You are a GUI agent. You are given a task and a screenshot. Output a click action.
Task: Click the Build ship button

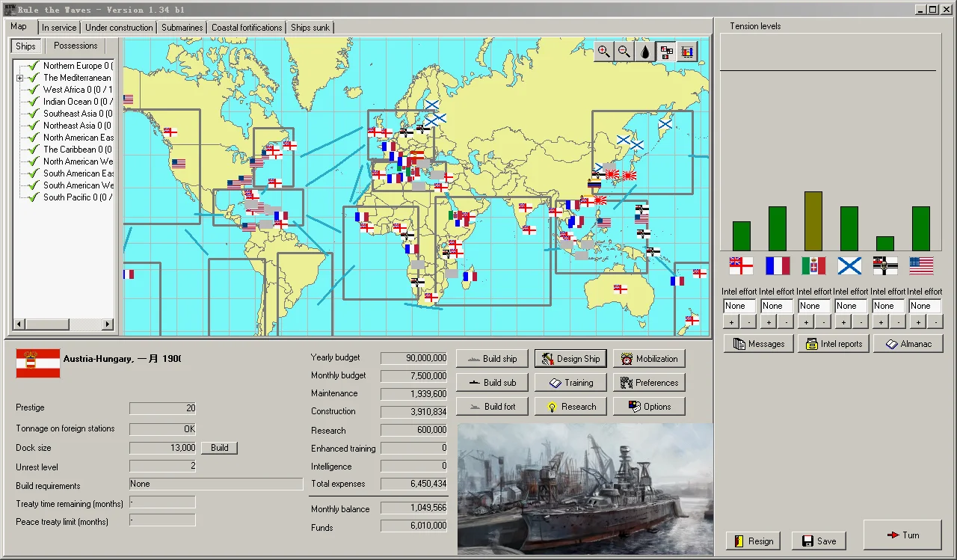492,359
